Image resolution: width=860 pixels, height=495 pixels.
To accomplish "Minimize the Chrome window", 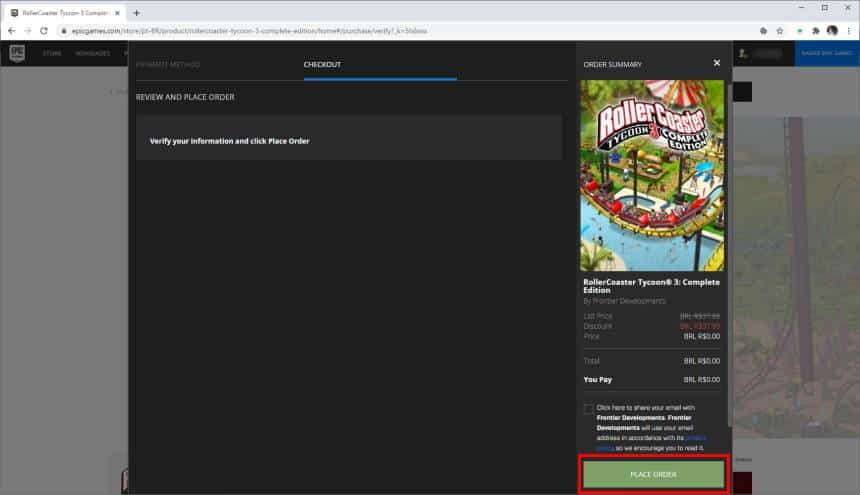I will coord(801,8).
